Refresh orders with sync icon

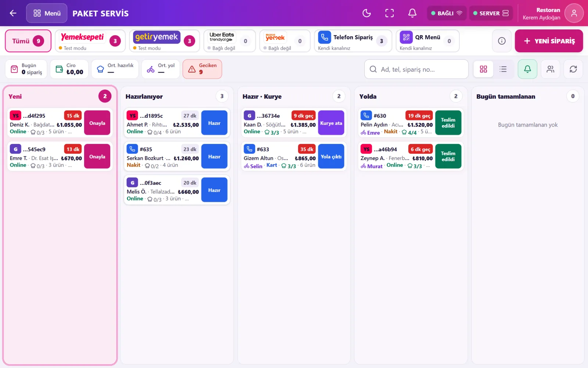tap(573, 69)
